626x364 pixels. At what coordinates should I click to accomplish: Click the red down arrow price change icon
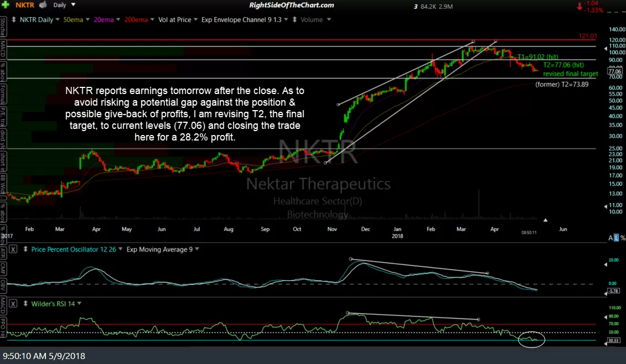click(580, 6)
